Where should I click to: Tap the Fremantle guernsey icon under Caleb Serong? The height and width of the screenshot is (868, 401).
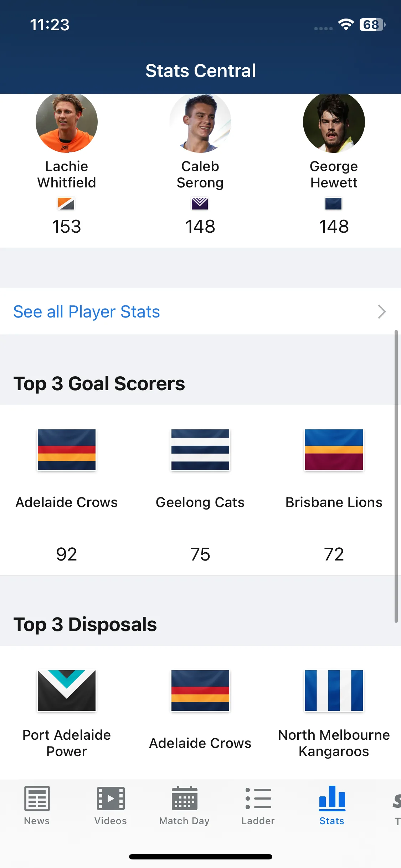[x=200, y=203]
